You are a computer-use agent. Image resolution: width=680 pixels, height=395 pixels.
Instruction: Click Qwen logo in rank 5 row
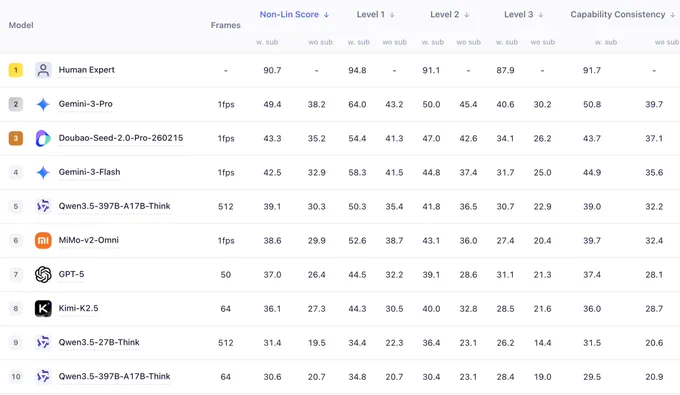point(43,206)
